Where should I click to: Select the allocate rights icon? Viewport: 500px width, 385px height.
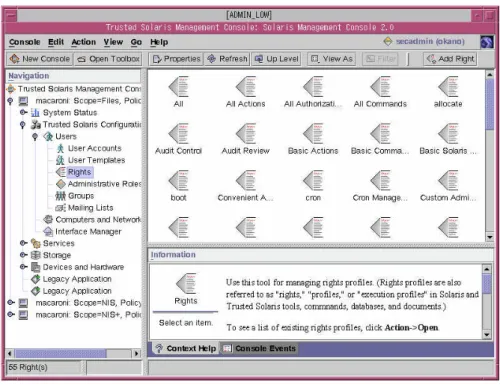(x=448, y=87)
